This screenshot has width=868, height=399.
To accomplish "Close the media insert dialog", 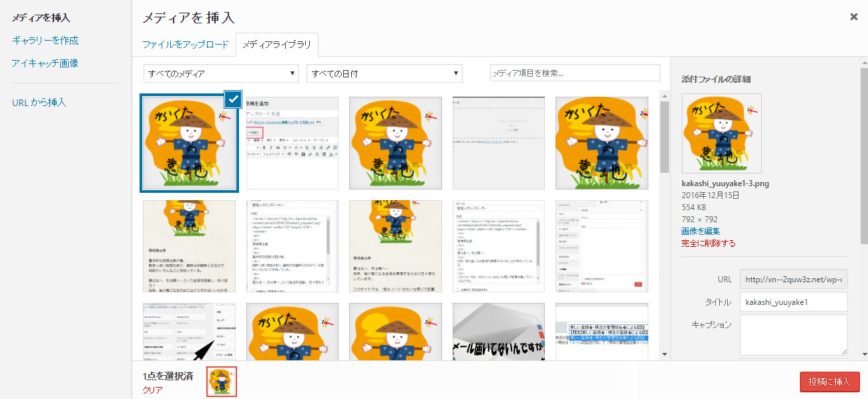I will (x=853, y=17).
